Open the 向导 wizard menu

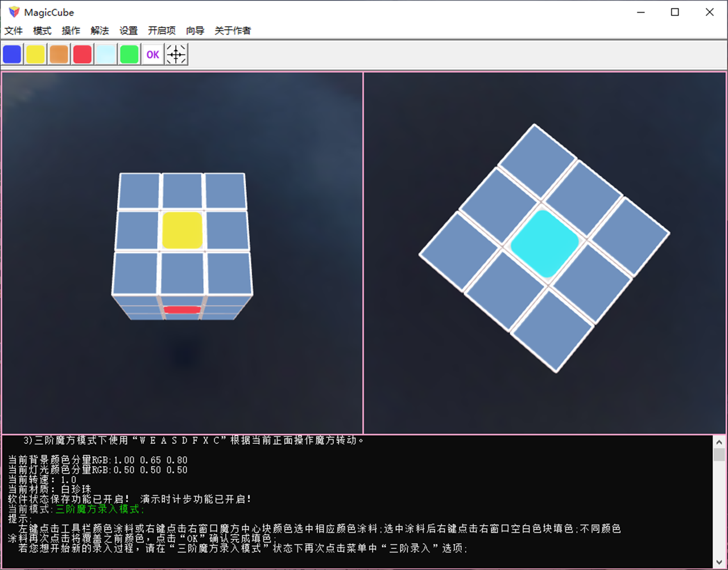click(195, 31)
